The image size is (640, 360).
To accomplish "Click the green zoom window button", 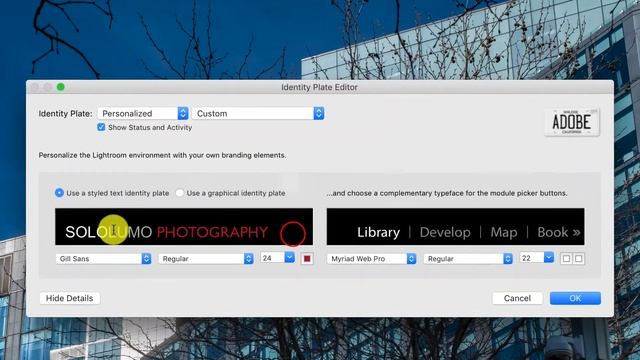I will 61,87.
